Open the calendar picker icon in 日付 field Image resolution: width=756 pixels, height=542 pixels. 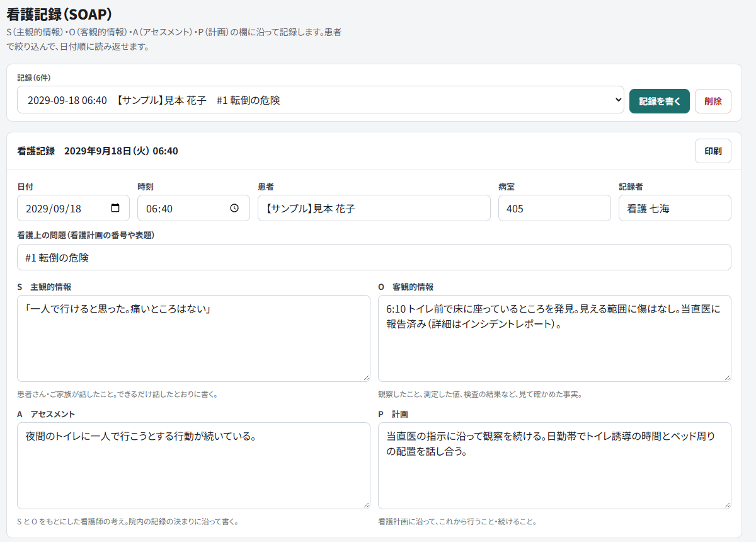(x=115, y=208)
